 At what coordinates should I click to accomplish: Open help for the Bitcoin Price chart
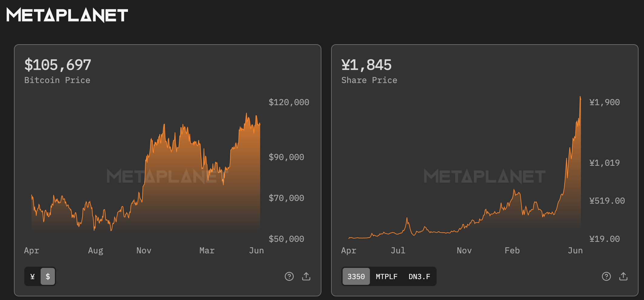(289, 276)
